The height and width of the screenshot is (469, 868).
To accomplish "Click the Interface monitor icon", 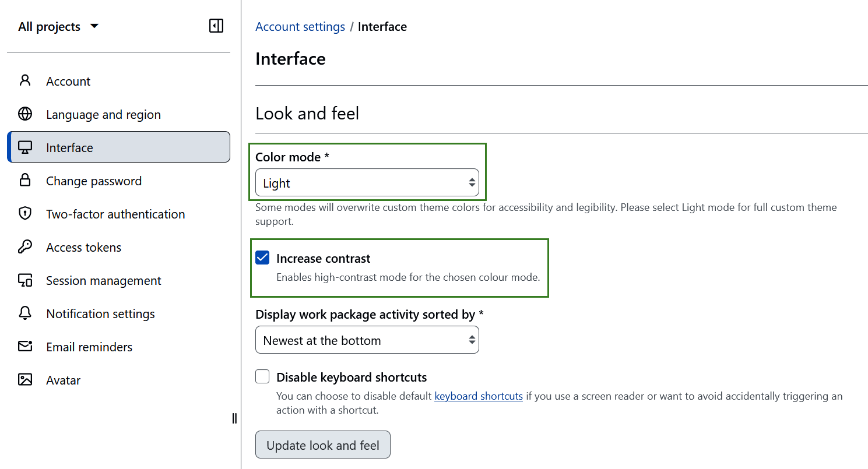I will (x=25, y=147).
